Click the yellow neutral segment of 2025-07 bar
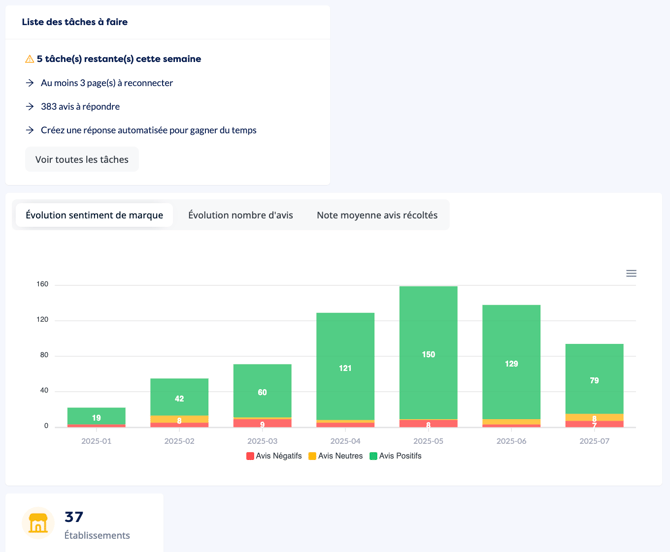Screen dimensions: 670x552 594,417
